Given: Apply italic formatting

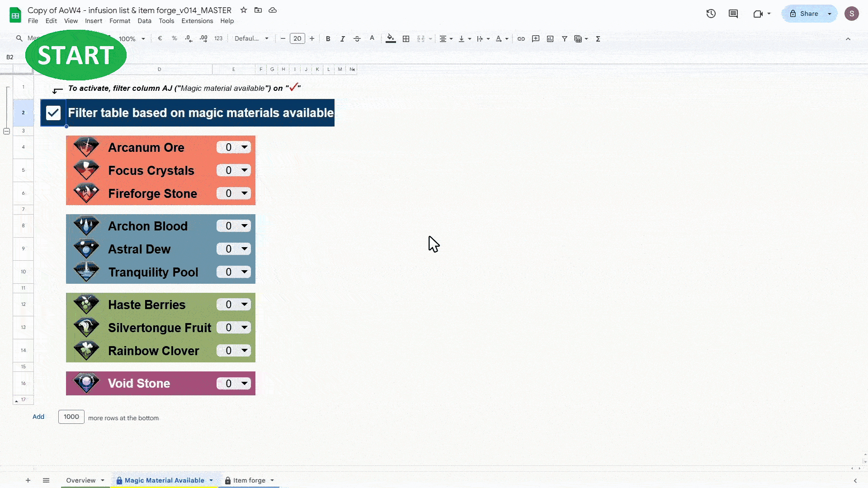Looking at the screenshot, I should [343, 39].
